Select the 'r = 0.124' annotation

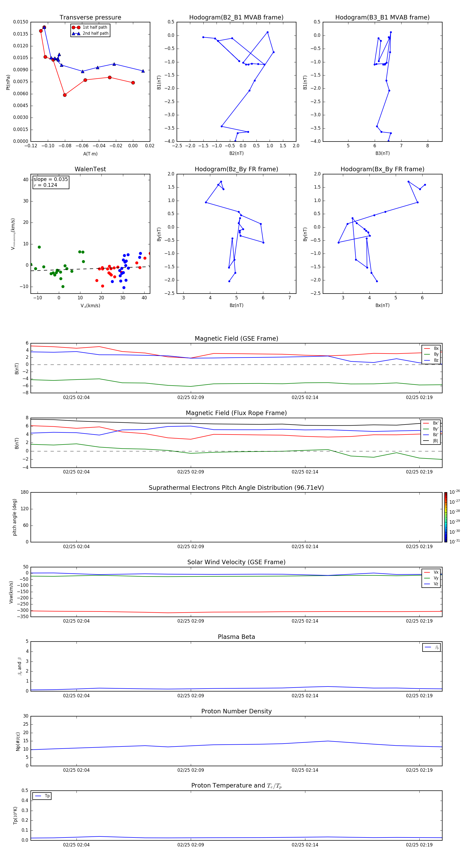point(45,185)
